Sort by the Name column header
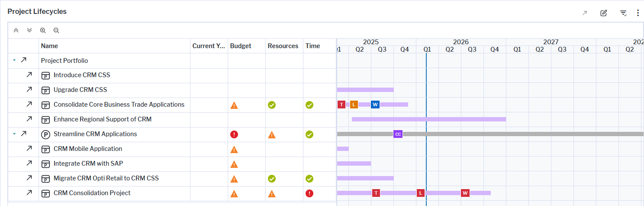The width and height of the screenshot is (644, 206). (x=49, y=46)
